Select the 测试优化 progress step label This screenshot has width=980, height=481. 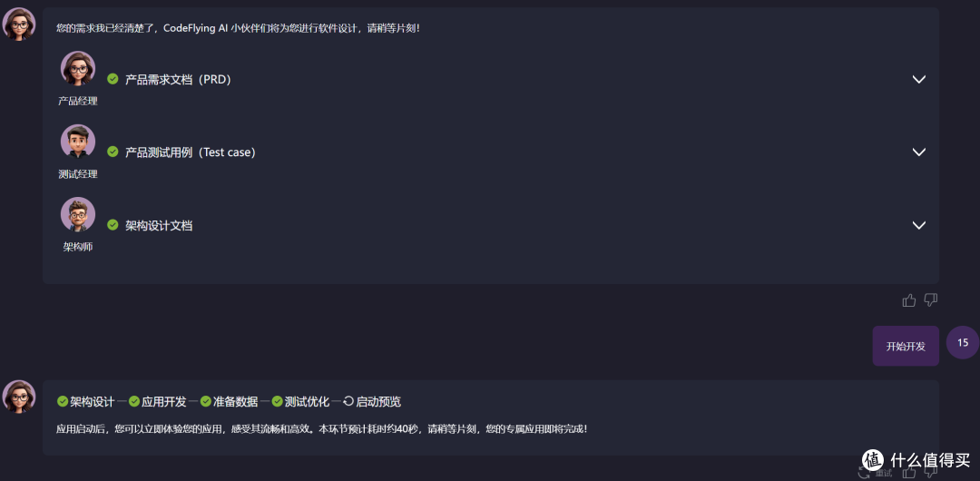click(x=307, y=401)
